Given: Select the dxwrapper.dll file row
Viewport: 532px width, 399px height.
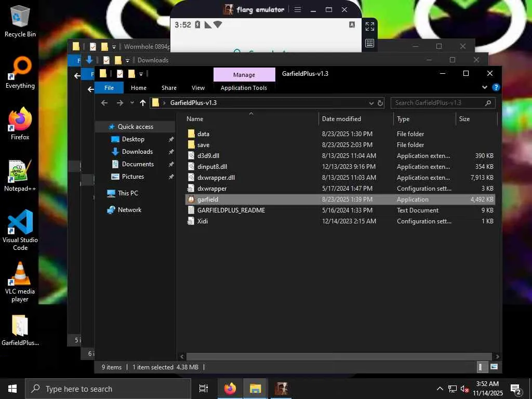Looking at the screenshot, I should [340, 178].
